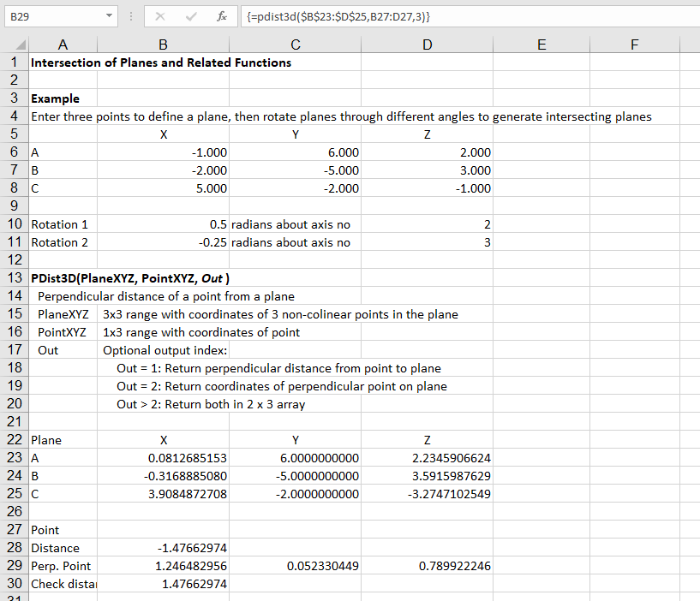Click the Cancel X icon in formula bar
This screenshot has width=700, height=601.
tap(160, 16)
